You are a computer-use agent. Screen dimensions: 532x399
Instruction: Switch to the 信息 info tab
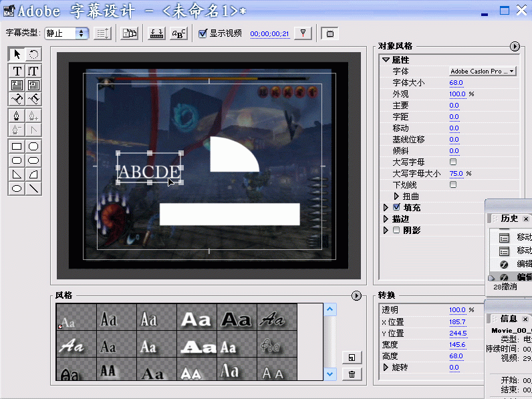509,319
